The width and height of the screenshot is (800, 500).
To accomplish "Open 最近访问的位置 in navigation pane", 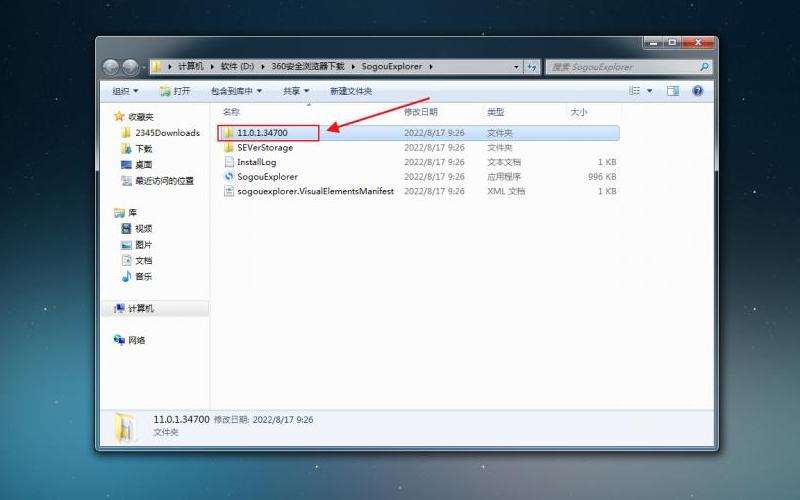I will (x=158, y=181).
